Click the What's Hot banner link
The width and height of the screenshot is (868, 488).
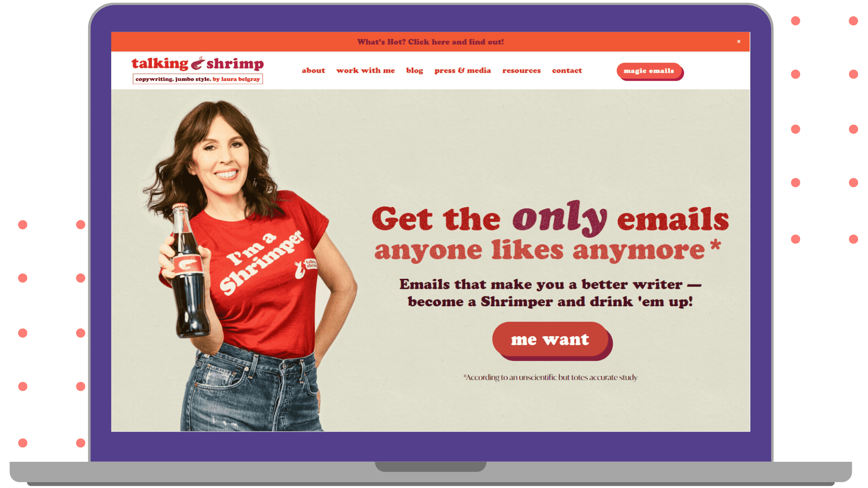point(430,42)
